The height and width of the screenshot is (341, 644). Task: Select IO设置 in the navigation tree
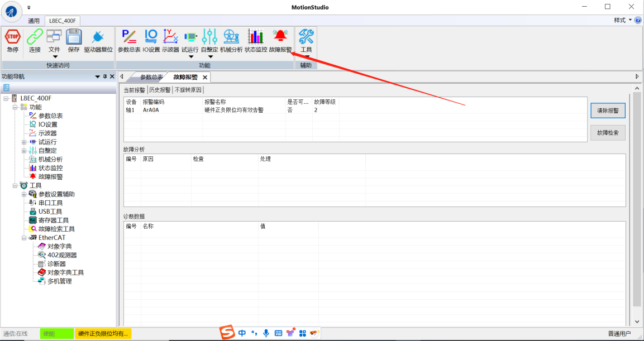click(48, 124)
